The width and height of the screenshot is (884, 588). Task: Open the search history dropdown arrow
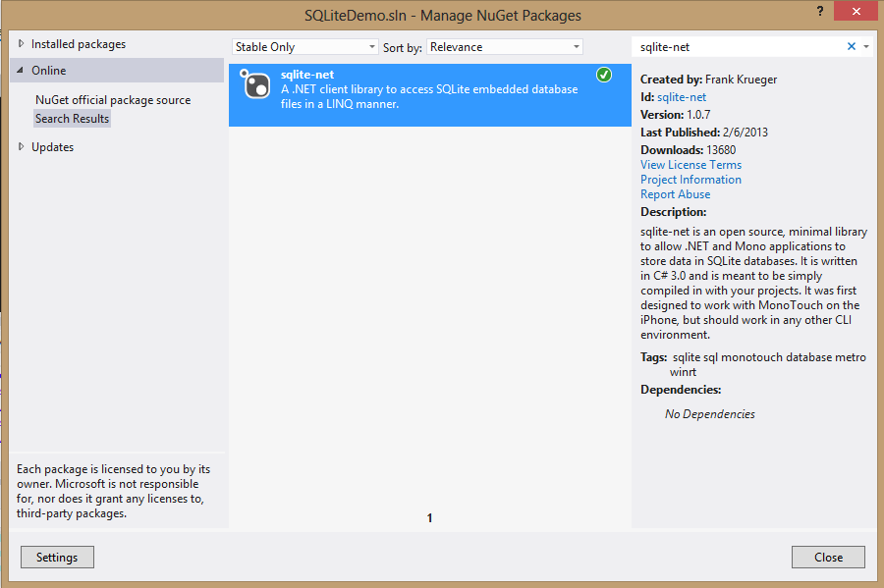point(866,47)
